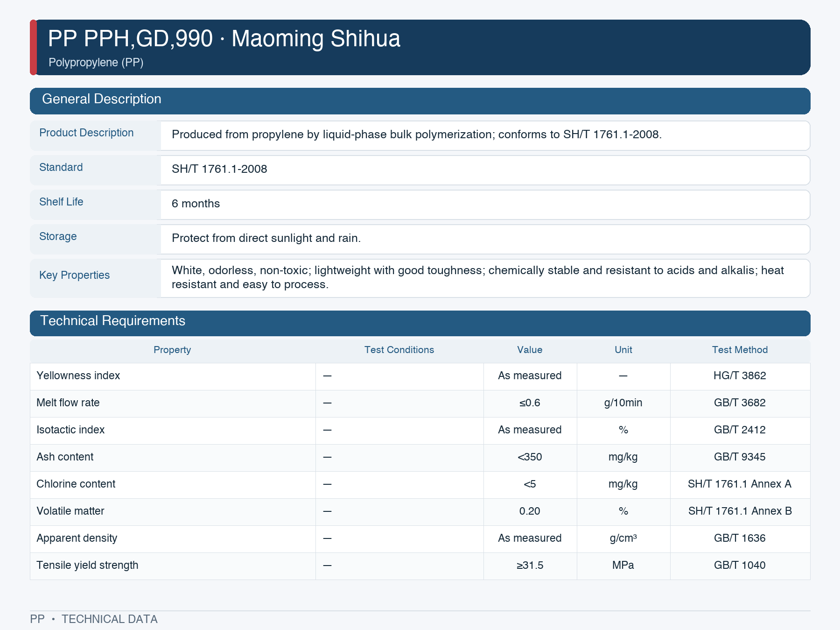Click the Protect from direct sunlight text
840x630 pixels.
pyautogui.click(x=266, y=238)
